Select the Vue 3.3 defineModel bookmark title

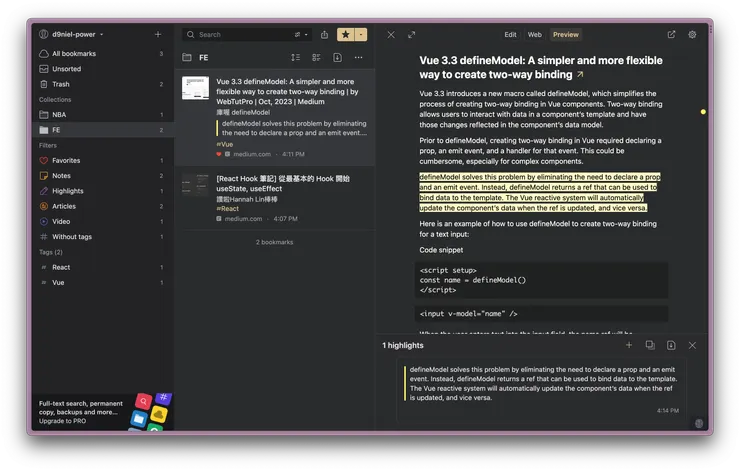(x=287, y=92)
